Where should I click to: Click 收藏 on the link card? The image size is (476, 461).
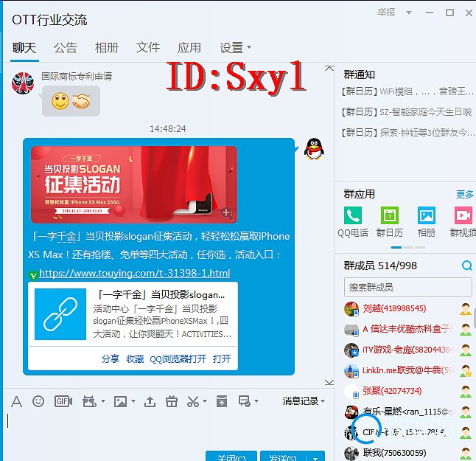point(135,359)
